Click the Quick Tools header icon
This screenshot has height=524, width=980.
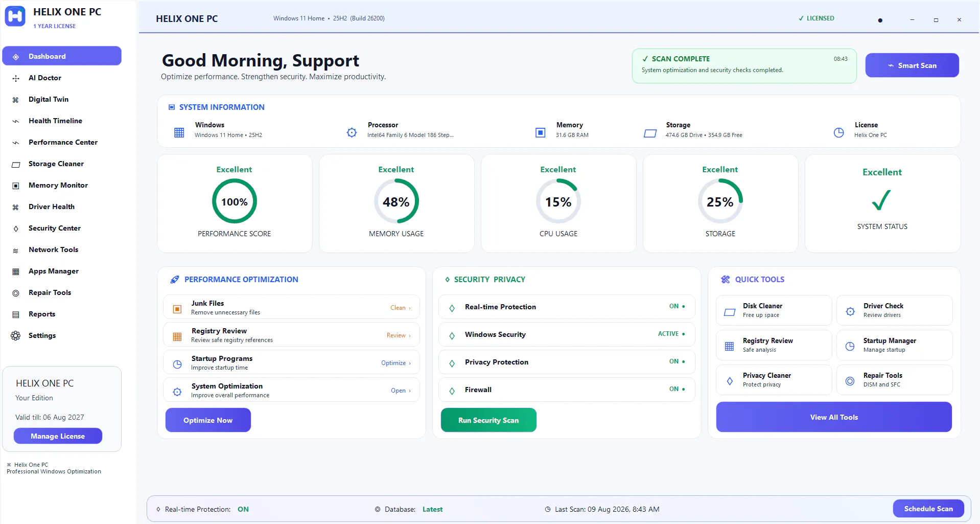click(726, 279)
